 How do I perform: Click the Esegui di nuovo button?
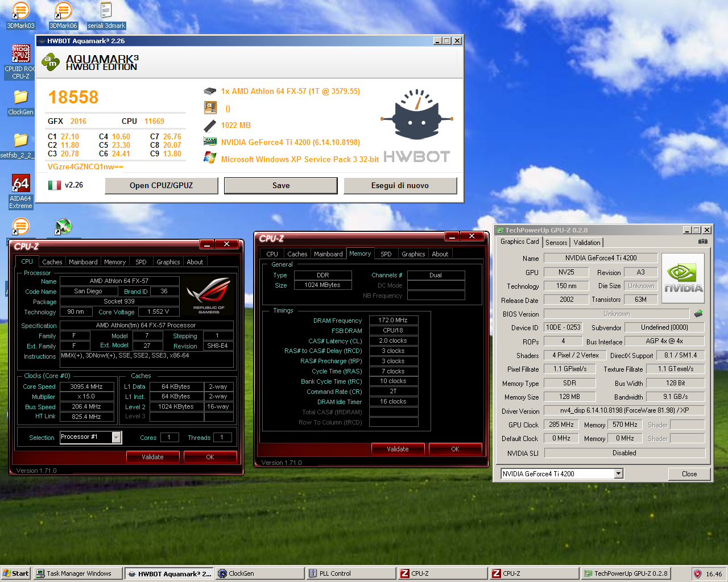point(400,185)
